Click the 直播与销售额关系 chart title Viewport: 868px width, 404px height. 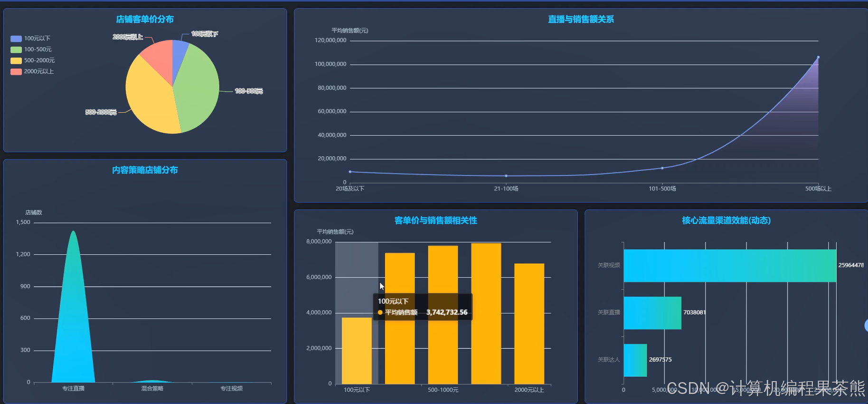point(581,19)
